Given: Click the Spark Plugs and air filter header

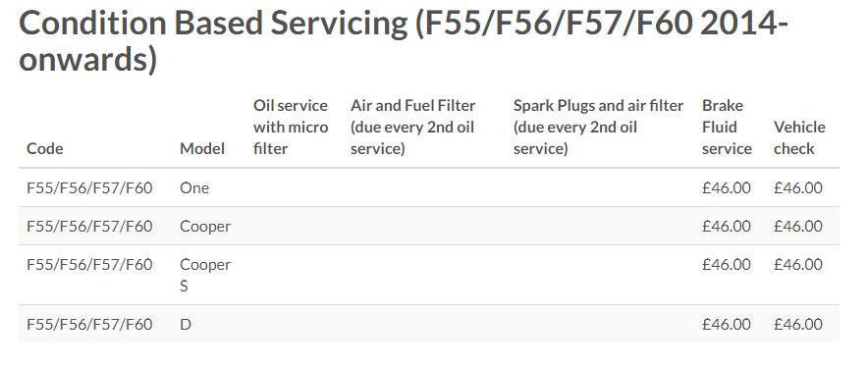Looking at the screenshot, I should click(598, 128).
